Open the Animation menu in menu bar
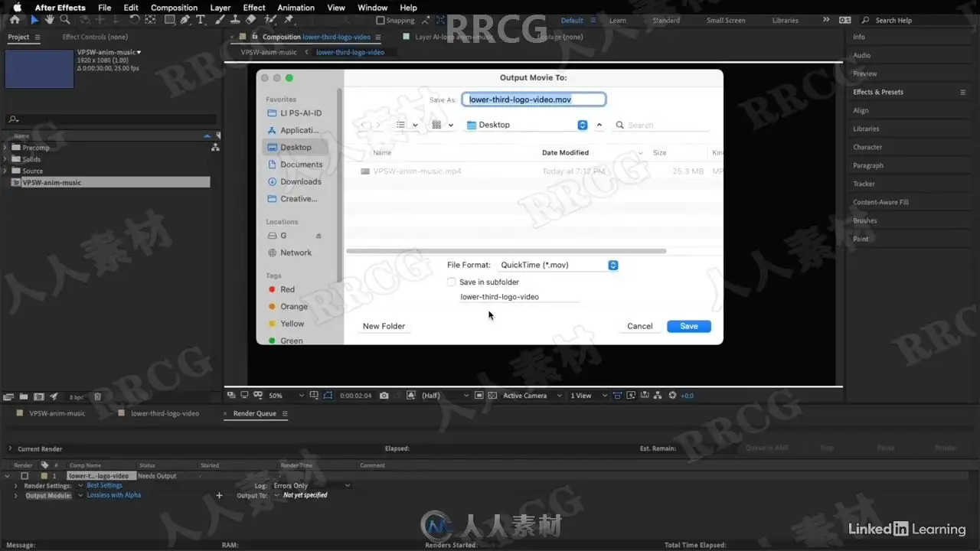Screen dimensions: 980x551 coord(296,8)
